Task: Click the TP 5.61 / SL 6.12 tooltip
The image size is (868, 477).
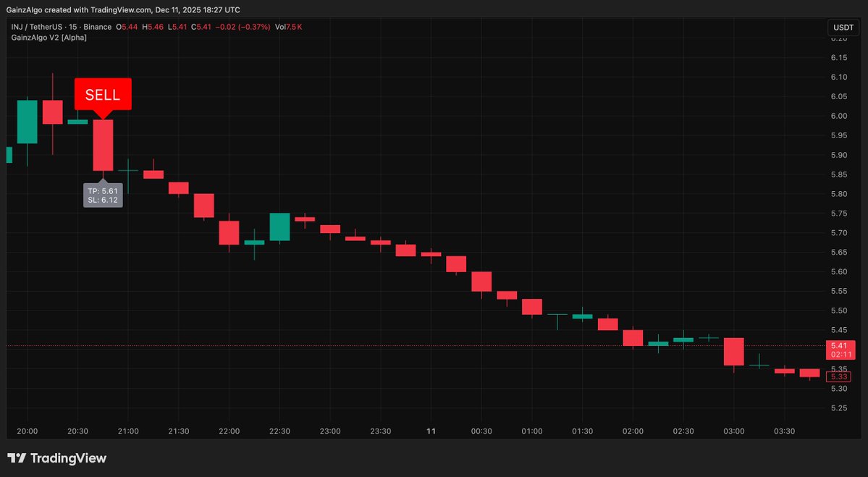Action: click(104, 195)
